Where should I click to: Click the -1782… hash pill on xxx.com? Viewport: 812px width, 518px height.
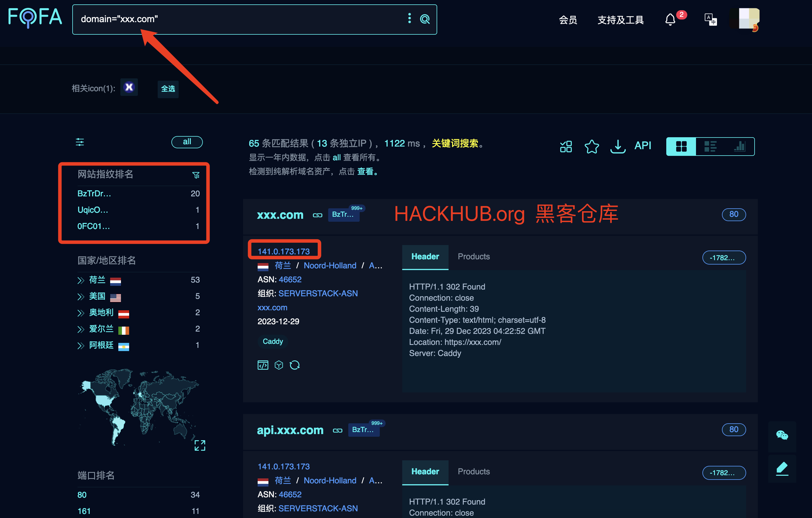pos(724,258)
